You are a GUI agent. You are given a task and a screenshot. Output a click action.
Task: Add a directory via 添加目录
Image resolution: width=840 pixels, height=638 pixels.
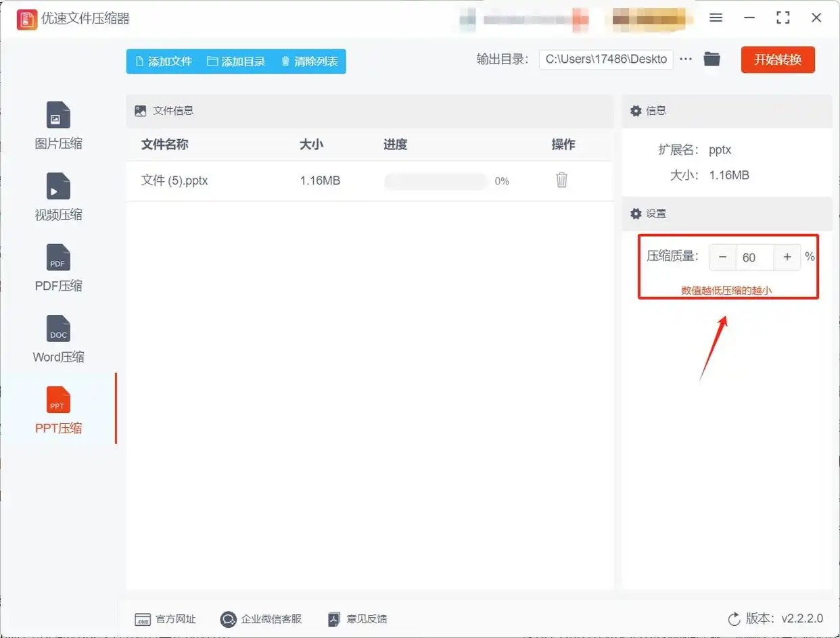[x=236, y=61]
